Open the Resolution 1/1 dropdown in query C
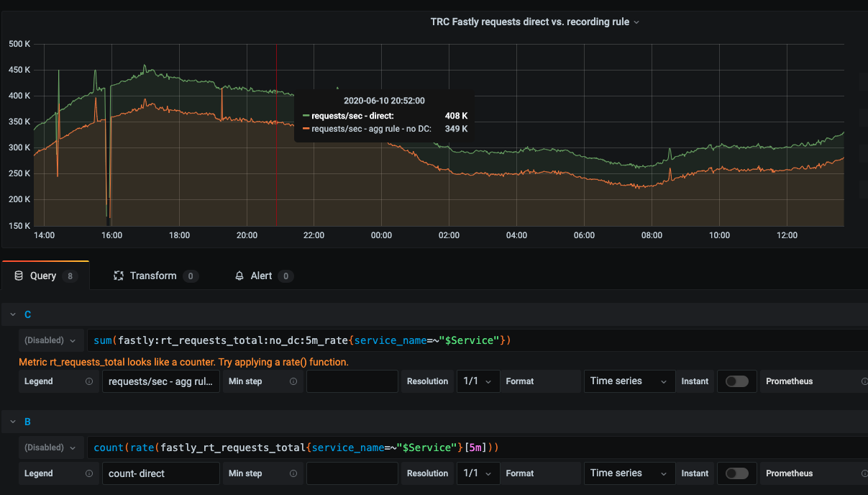This screenshot has height=495, width=868. [x=478, y=381]
